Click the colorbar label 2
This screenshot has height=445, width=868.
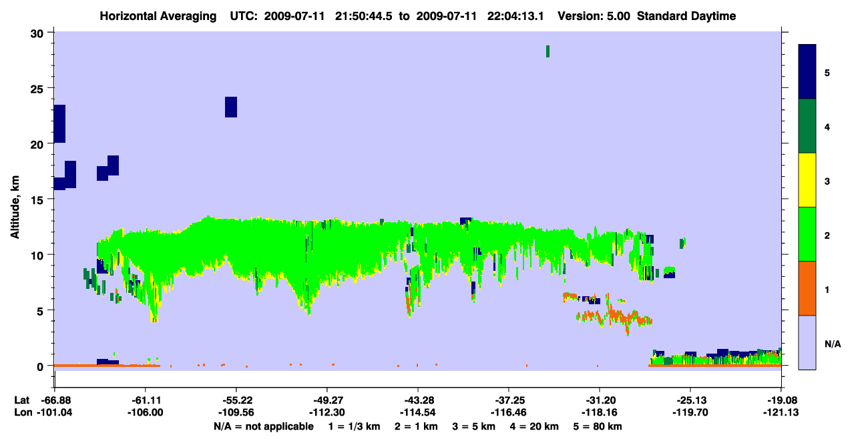point(827,235)
